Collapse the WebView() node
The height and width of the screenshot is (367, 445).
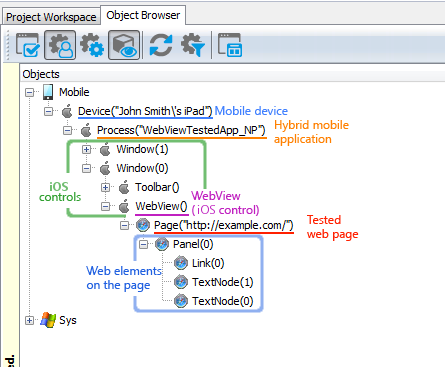point(105,207)
